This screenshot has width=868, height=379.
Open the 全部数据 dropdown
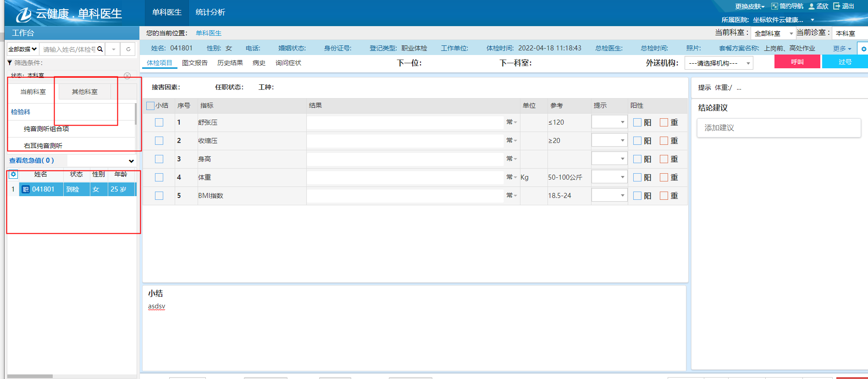click(x=22, y=49)
